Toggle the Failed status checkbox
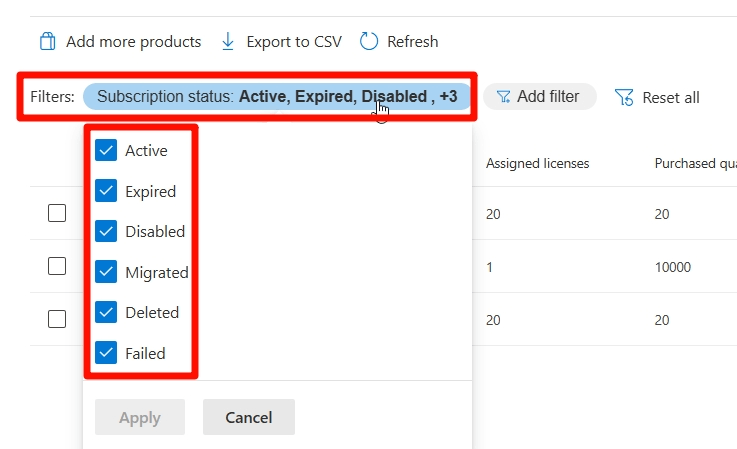 (x=106, y=353)
